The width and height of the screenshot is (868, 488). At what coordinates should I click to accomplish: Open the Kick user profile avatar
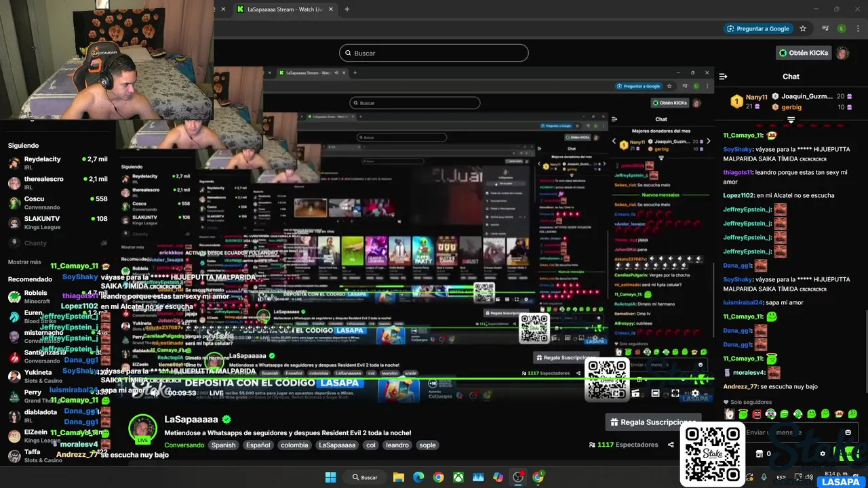click(x=842, y=53)
